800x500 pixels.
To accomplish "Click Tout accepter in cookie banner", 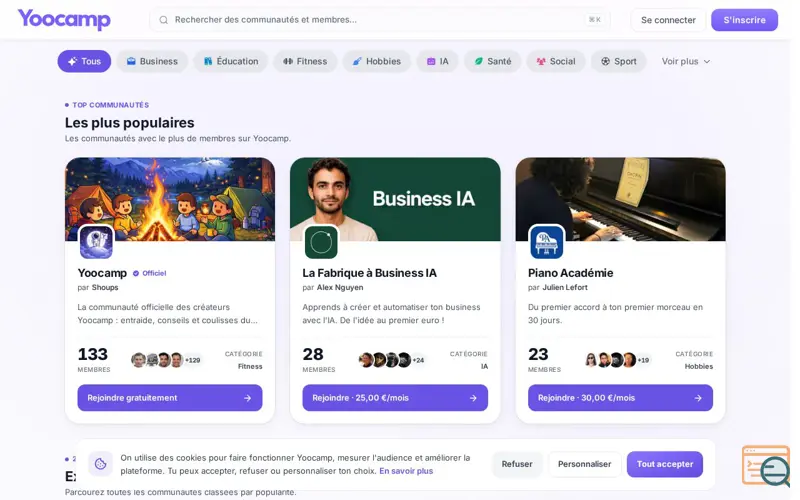I will (x=665, y=464).
